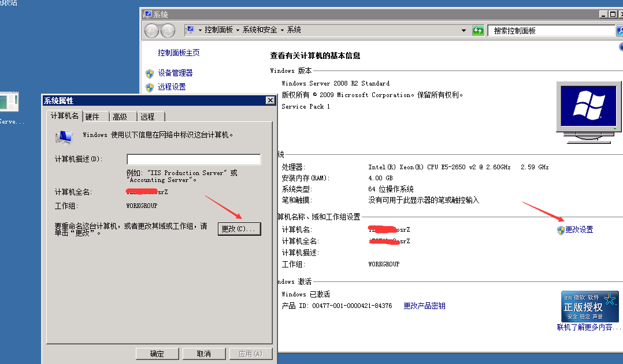The image size is (623, 364).
Task: Click 确定 in the 系统属性 dialog
Action: [157, 354]
